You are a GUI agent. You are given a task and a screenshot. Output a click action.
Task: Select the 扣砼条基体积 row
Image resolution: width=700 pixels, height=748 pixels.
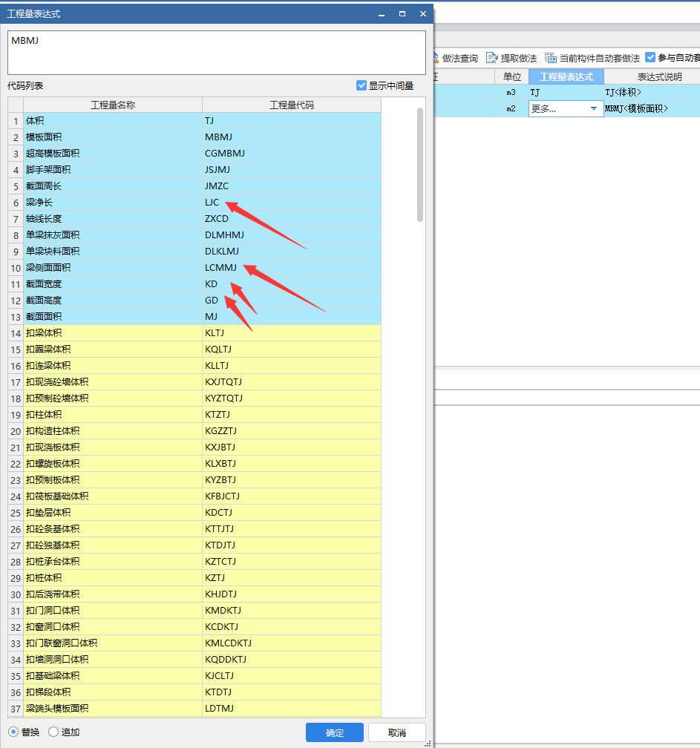click(x=203, y=528)
